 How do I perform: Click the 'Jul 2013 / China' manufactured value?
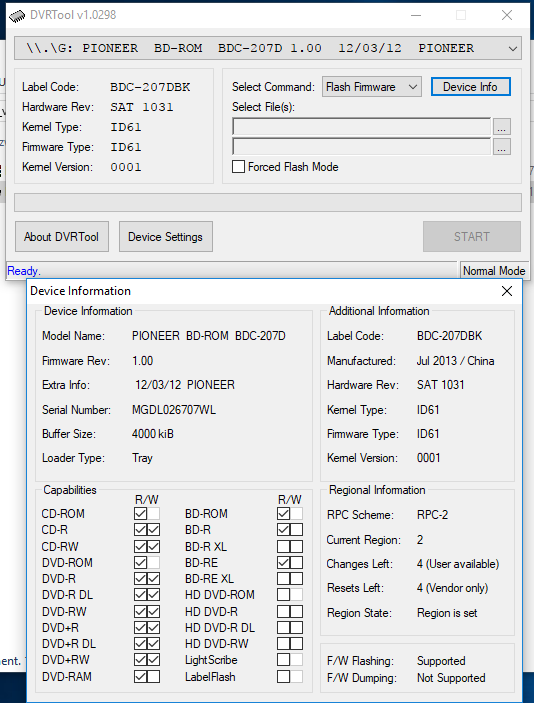456,361
